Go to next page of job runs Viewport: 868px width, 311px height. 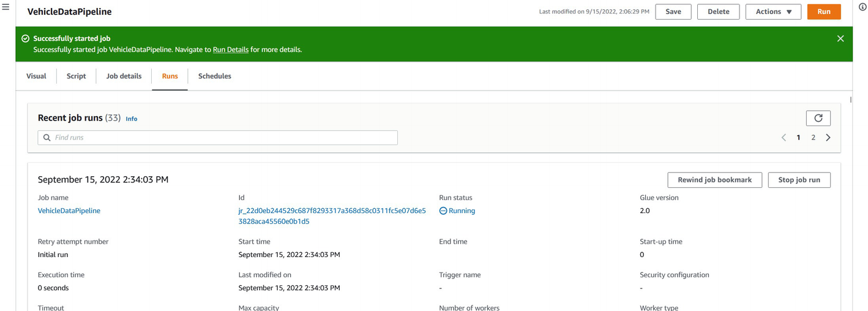coord(828,138)
